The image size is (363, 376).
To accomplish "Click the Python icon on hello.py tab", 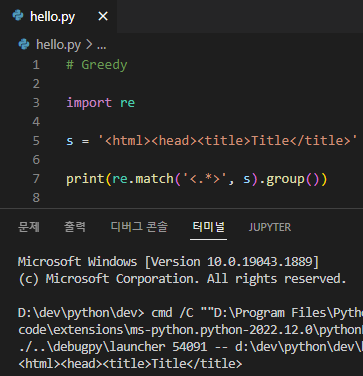I will coord(18,16).
